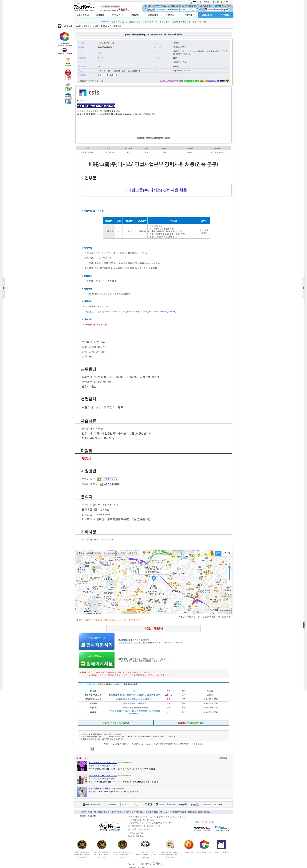Click the 과학기술정보통신부 sidebar emblem

[65, 51]
